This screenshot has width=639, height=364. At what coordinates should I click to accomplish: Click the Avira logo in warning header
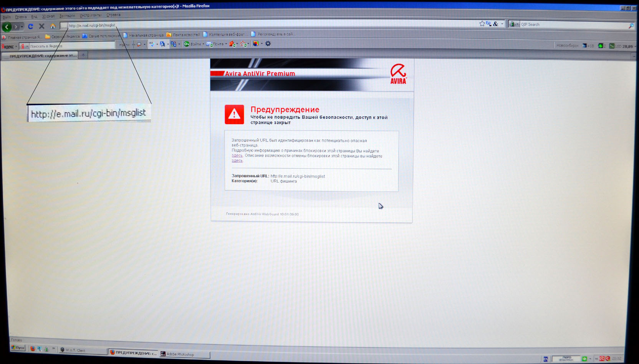coord(398,74)
